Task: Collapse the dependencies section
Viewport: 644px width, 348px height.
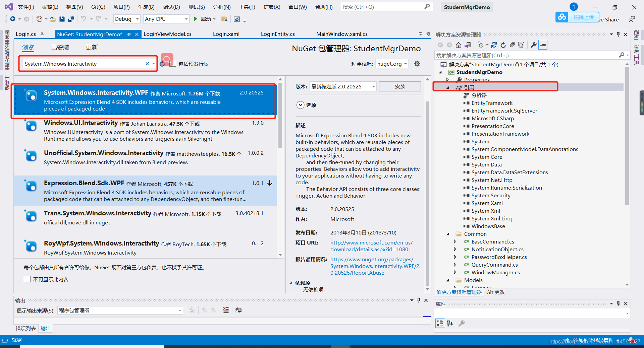Action: tap(291, 283)
